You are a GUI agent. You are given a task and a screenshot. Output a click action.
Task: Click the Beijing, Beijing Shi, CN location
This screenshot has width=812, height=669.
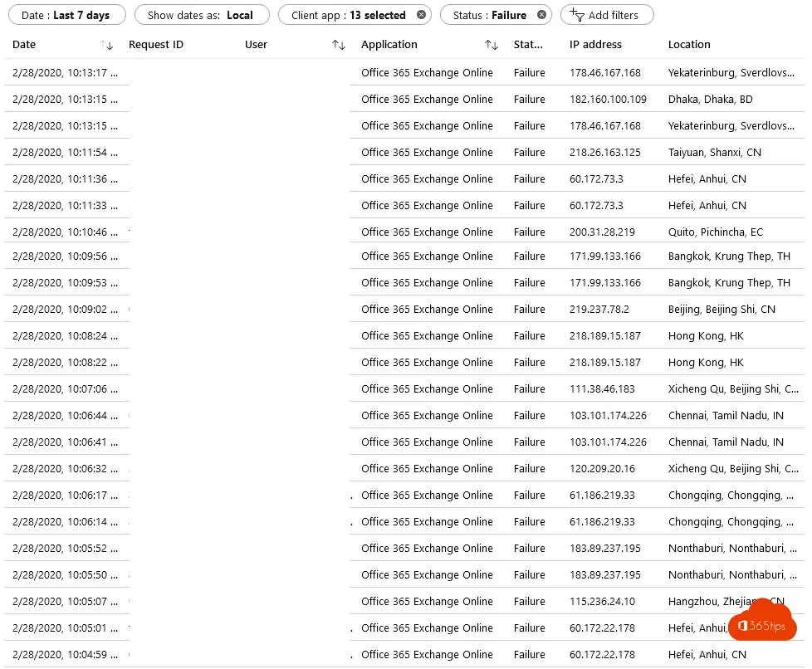click(x=722, y=309)
